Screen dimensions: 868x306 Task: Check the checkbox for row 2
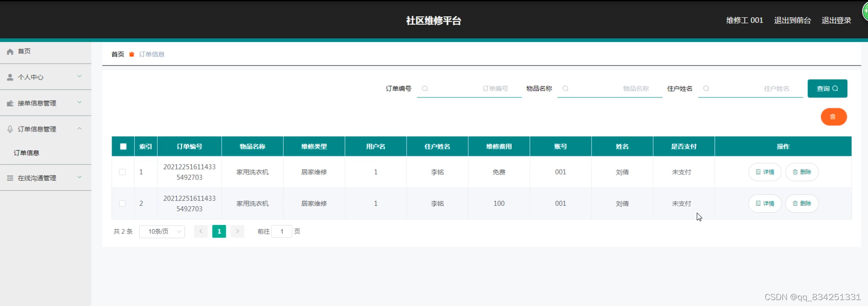click(123, 204)
